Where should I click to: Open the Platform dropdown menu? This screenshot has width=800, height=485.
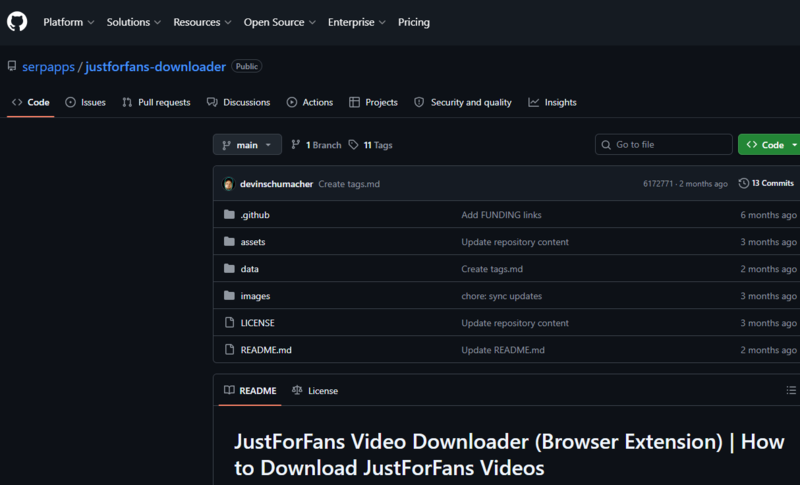click(x=68, y=22)
